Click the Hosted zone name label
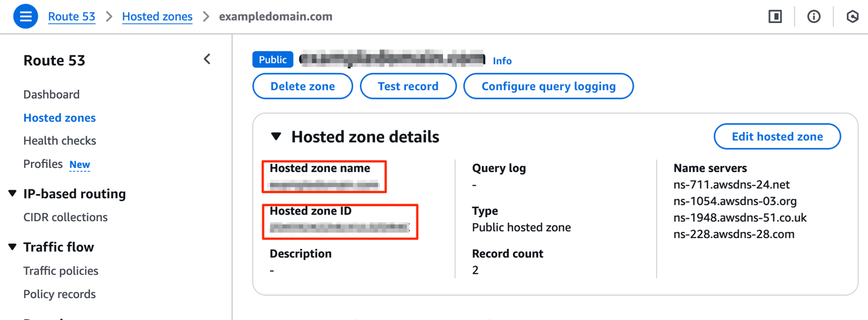The width and height of the screenshot is (868, 320). click(320, 168)
